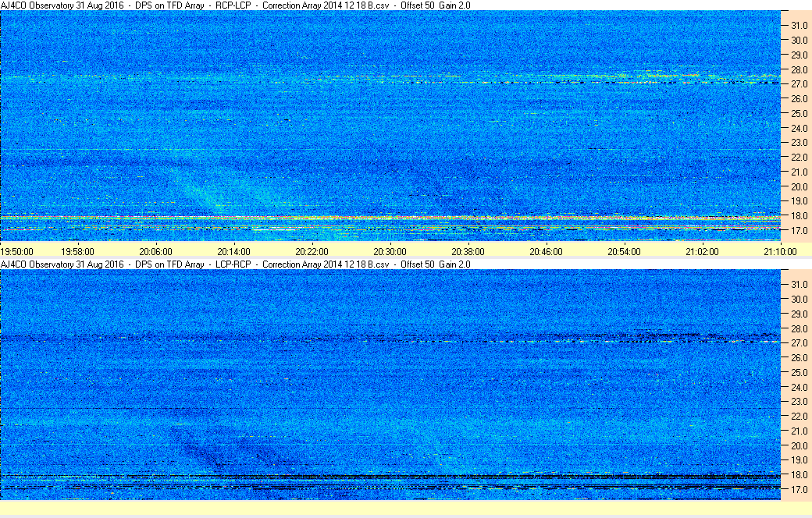This screenshot has height=518, width=812.
Task: Click the 24.0 frequency label on LCP-RCP chart
Action: tap(799, 388)
